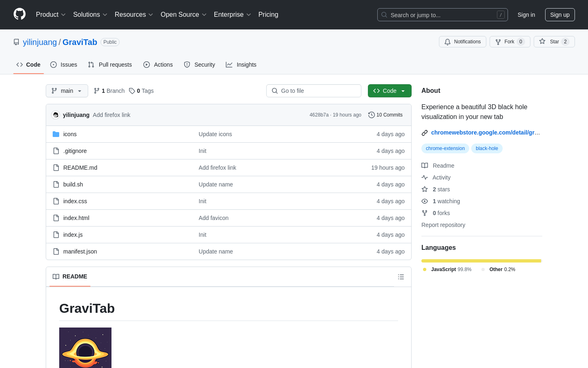Click the Sign up button
The width and height of the screenshot is (588, 368).
[560, 15]
